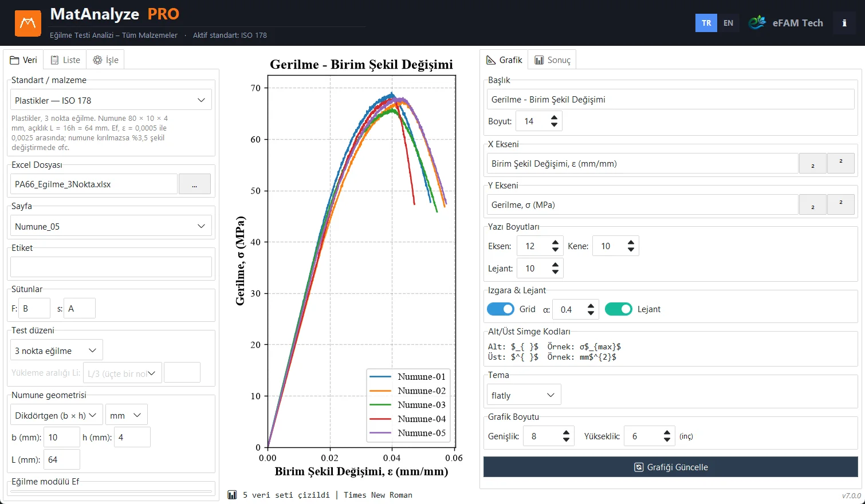Insert superscript in the Y Ekseni label
Image resolution: width=865 pixels, height=504 pixels.
pos(840,205)
